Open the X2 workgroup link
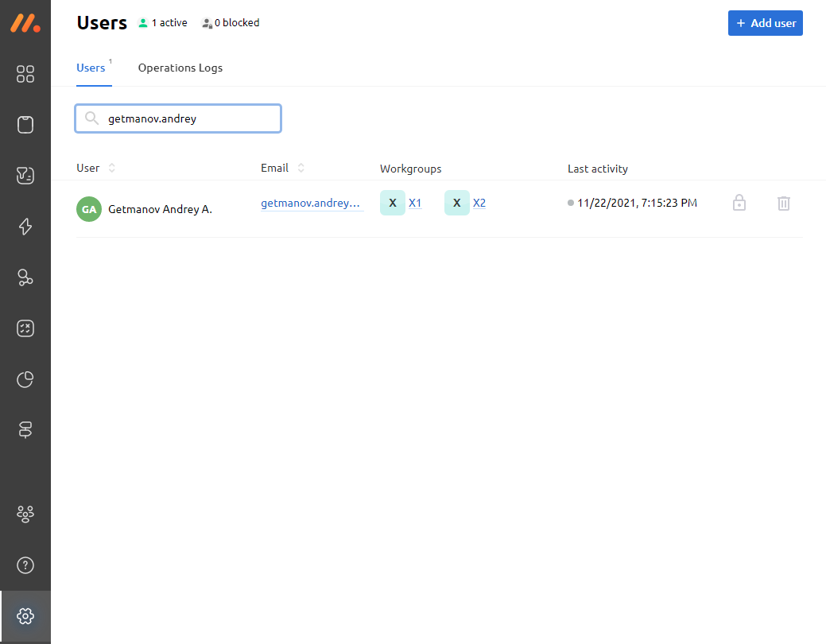This screenshot has width=826, height=644. pos(479,204)
